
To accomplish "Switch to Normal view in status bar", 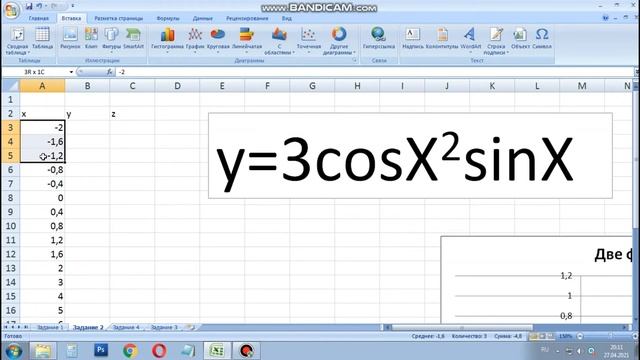I will (533, 336).
